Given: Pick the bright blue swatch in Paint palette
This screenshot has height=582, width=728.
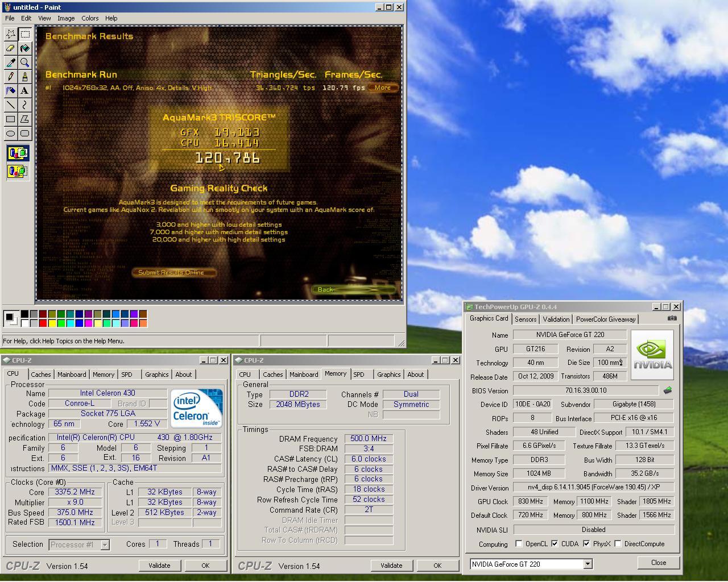Looking at the screenshot, I should pyautogui.click(x=80, y=323).
